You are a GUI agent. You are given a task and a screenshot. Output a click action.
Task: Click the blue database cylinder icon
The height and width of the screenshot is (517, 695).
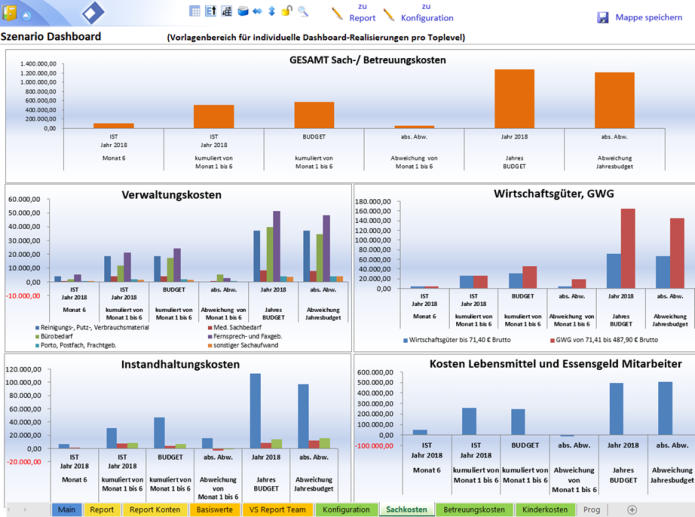[x=243, y=11]
